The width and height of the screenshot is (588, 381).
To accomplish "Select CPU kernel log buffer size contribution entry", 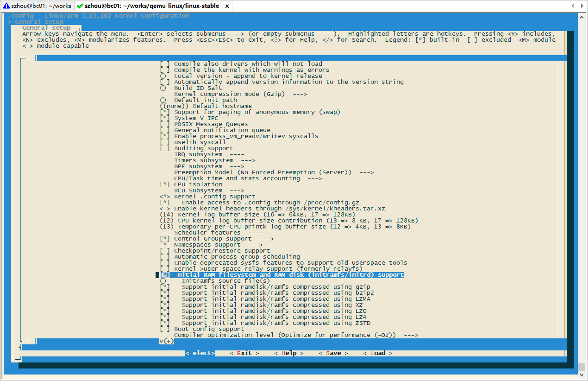I will point(289,221).
